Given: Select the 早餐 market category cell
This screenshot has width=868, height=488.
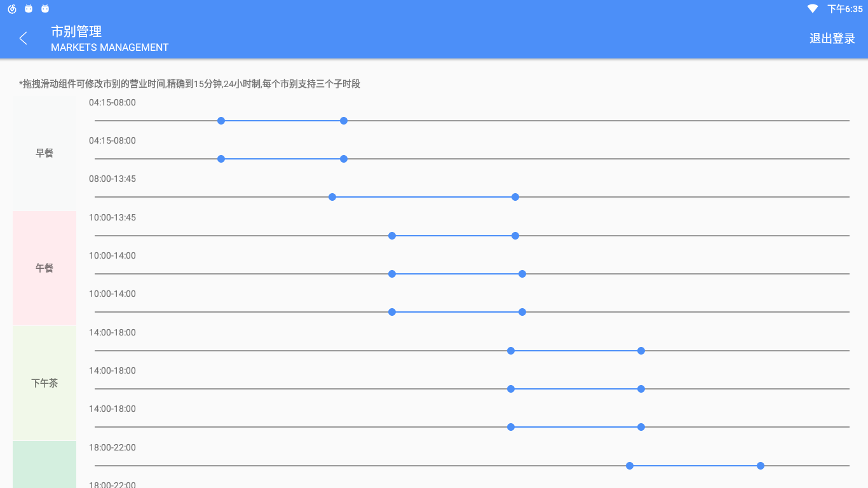Looking at the screenshot, I should click(x=44, y=153).
